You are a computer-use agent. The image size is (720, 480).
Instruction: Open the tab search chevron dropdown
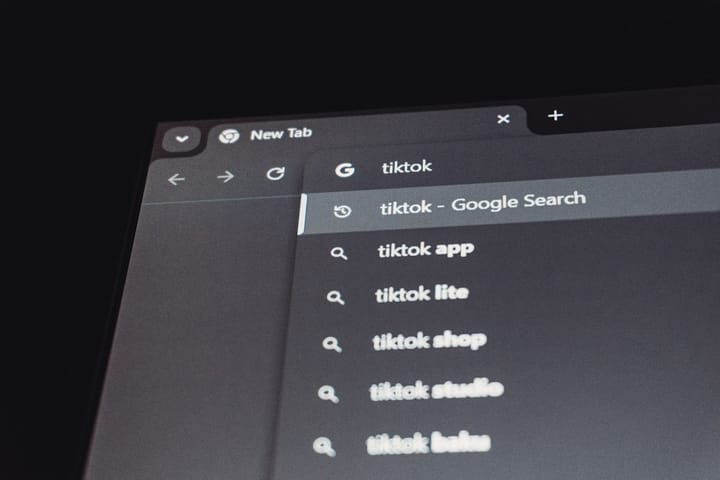pyautogui.click(x=182, y=138)
